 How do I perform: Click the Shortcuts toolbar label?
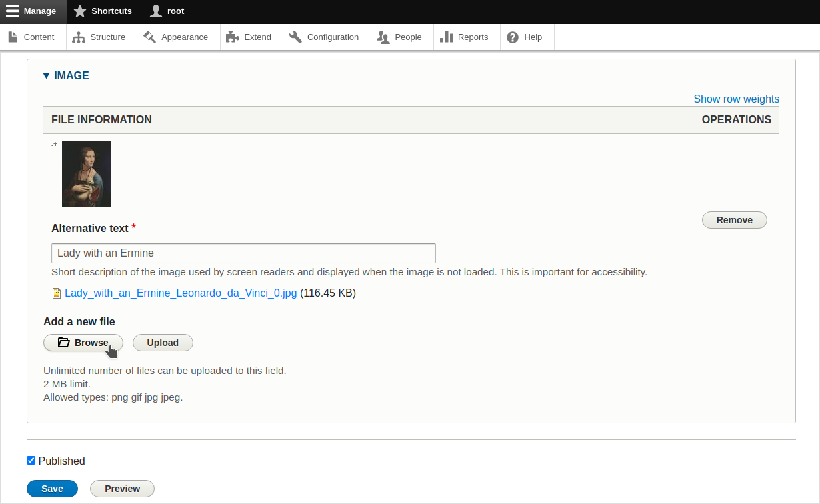[x=111, y=11]
